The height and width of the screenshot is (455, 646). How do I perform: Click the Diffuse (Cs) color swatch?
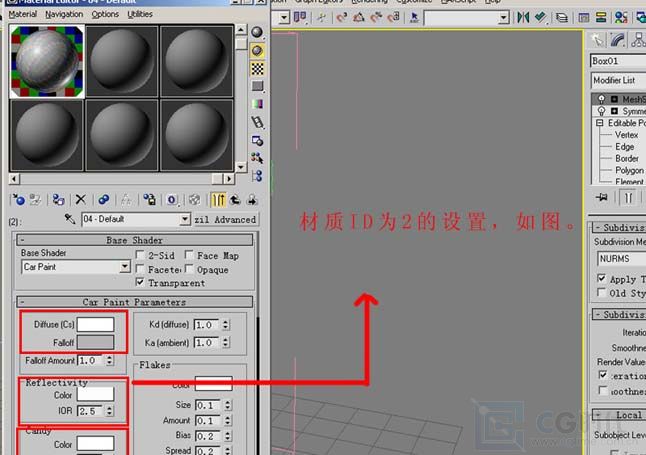[x=95, y=324]
